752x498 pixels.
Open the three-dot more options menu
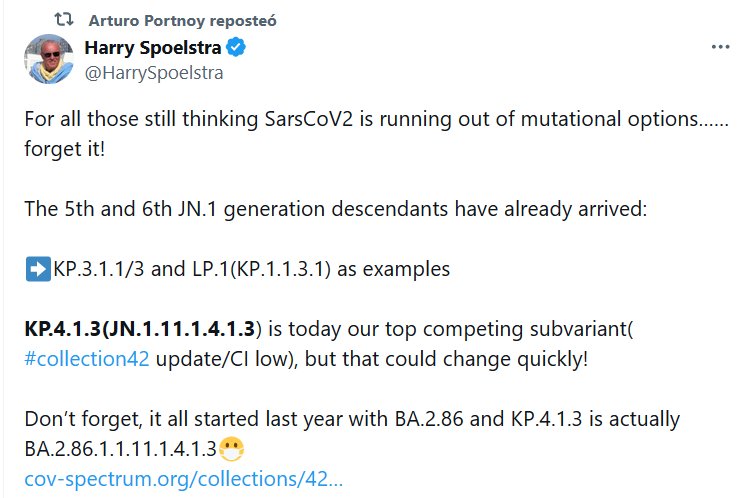point(719,48)
